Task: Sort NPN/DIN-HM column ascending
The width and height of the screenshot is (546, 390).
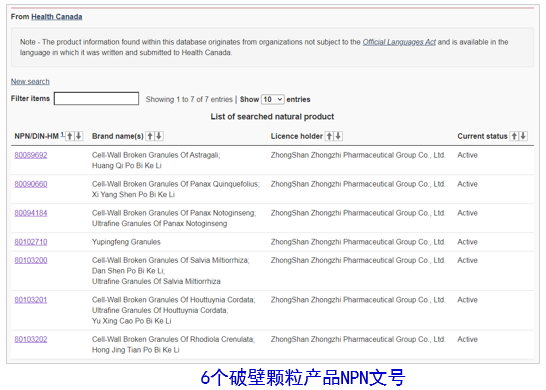Action: point(70,136)
